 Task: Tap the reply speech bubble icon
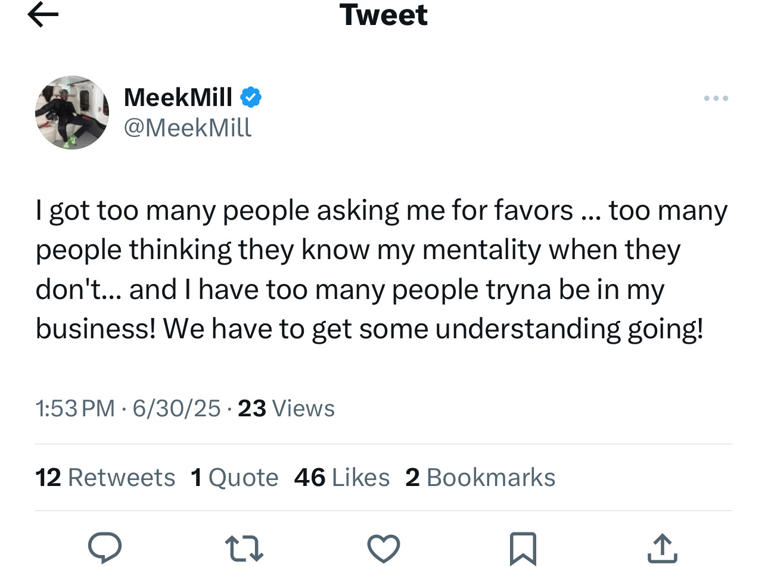(x=106, y=547)
